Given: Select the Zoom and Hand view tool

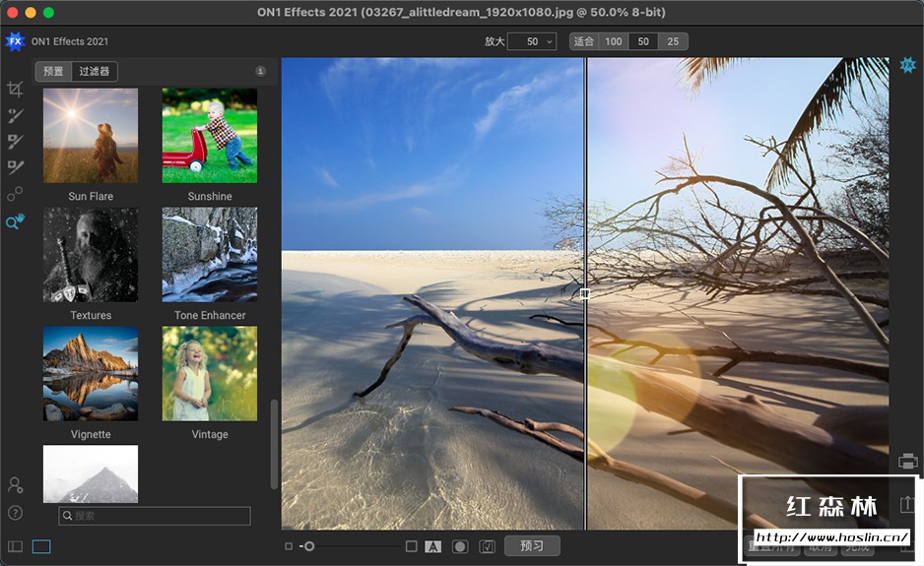Looking at the screenshot, I should (16, 221).
